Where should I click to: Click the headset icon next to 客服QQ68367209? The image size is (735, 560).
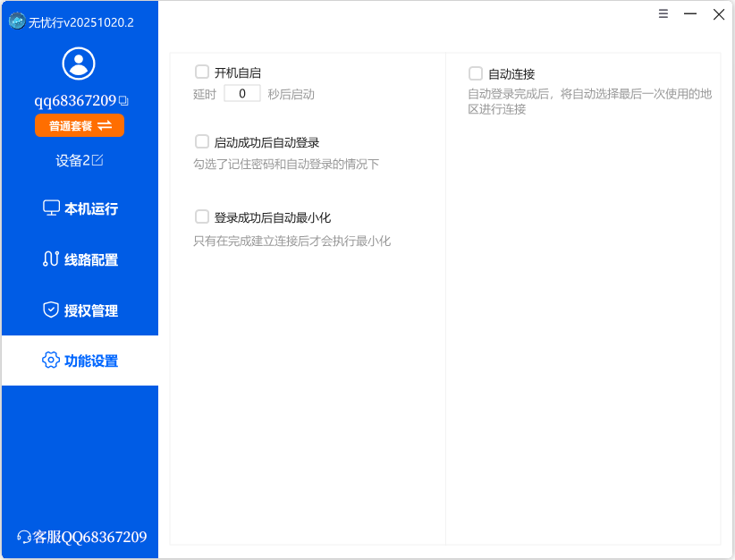click(24, 537)
